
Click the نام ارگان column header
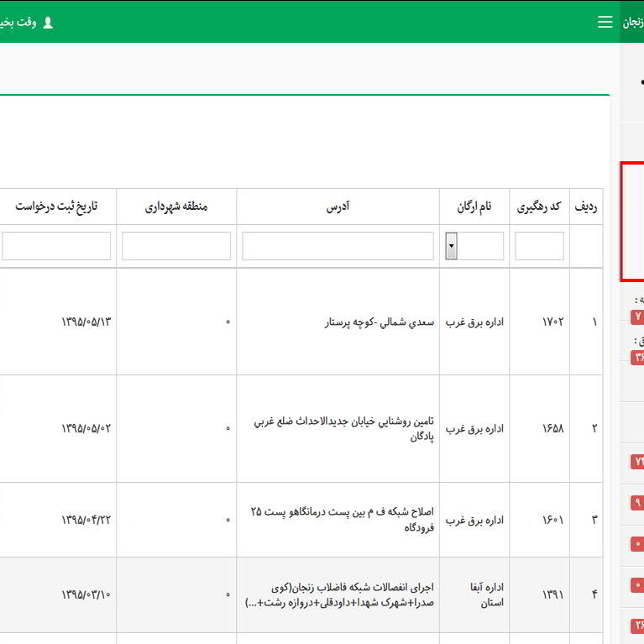(474, 207)
